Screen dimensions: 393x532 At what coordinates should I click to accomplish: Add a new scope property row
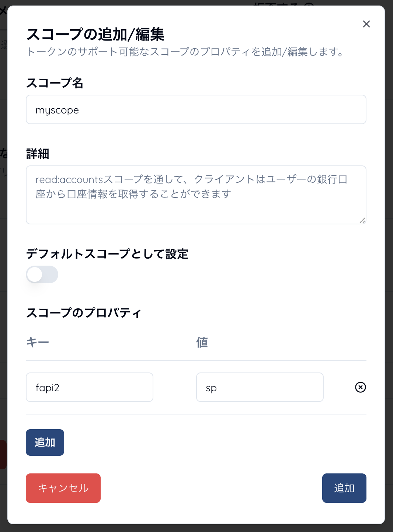(x=45, y=442)
